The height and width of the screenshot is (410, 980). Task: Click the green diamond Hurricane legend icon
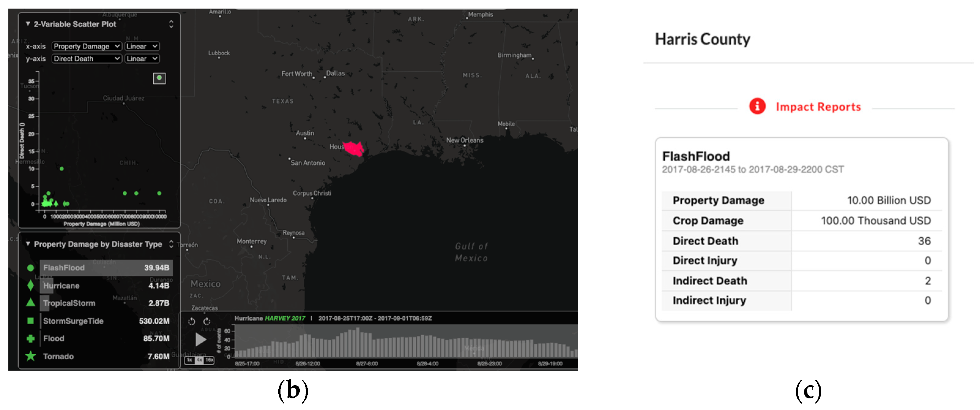31,285
